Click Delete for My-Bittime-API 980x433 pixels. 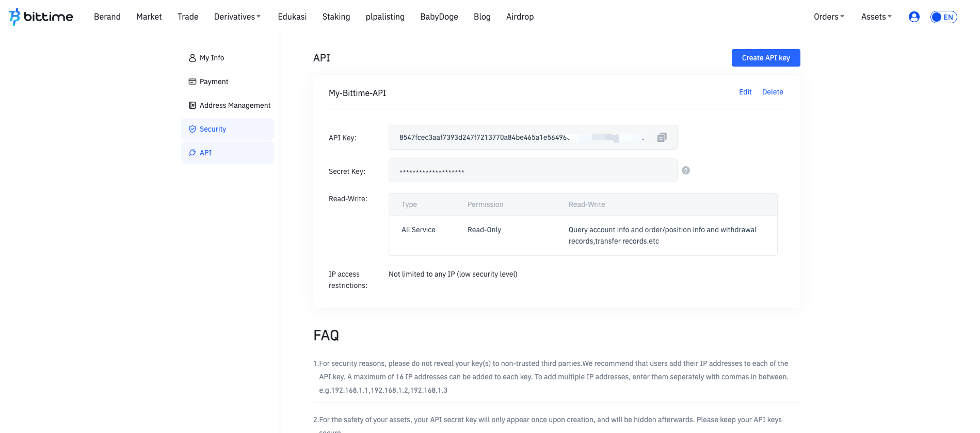tap(773, 92)
